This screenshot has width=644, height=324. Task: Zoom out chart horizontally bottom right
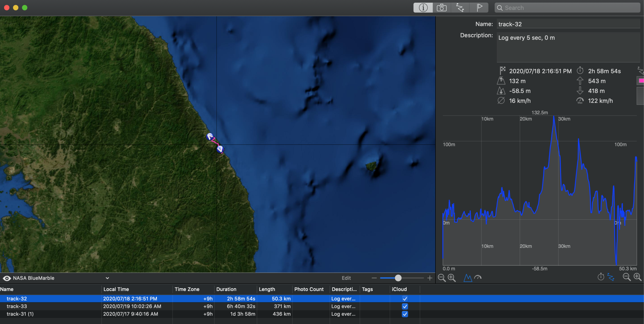tap(627, 277)
